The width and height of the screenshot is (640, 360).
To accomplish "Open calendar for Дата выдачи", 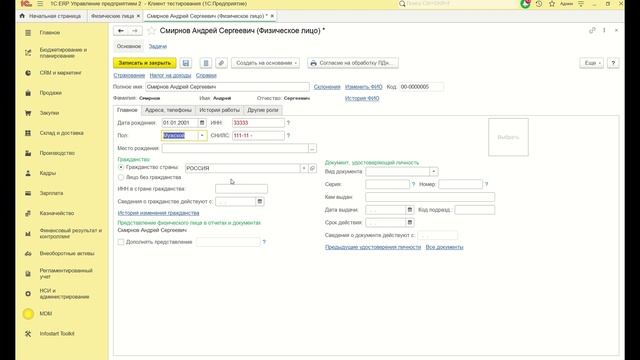I will tap(410, 210).
